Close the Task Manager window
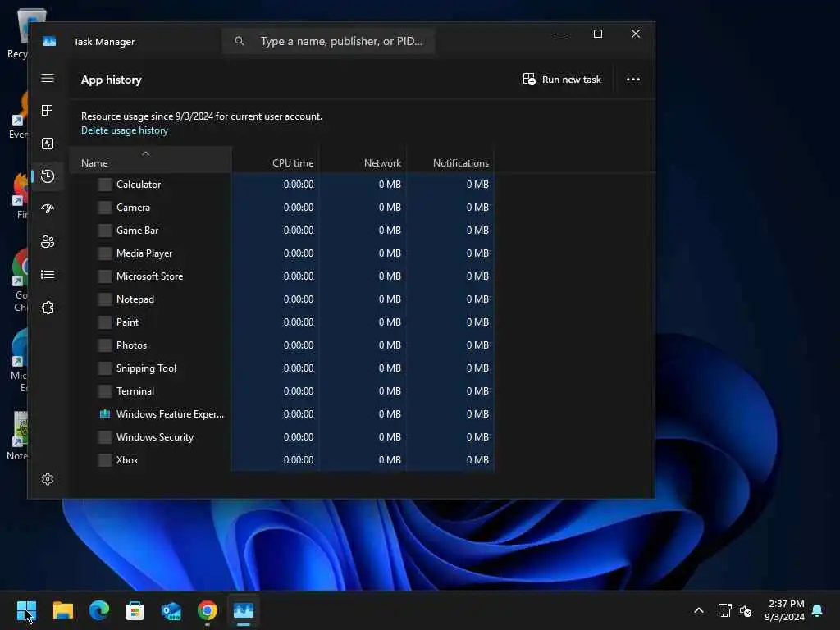This screenshot has height=630, width=840. [636, 34]
